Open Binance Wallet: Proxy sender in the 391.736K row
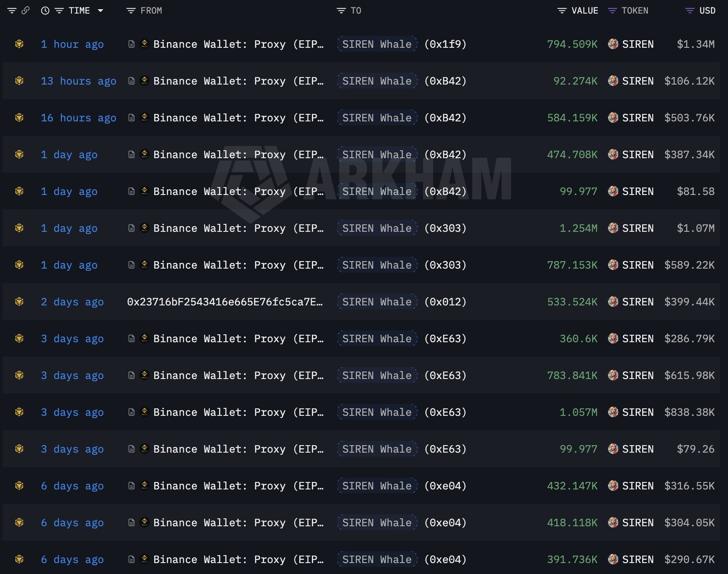The image size is (728, 574). tap(238, 560)
